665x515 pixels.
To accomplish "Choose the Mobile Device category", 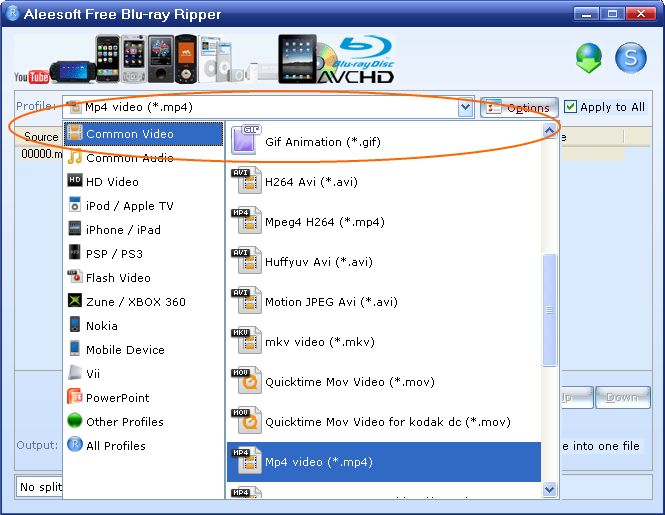I will click(x=143, y=350).
